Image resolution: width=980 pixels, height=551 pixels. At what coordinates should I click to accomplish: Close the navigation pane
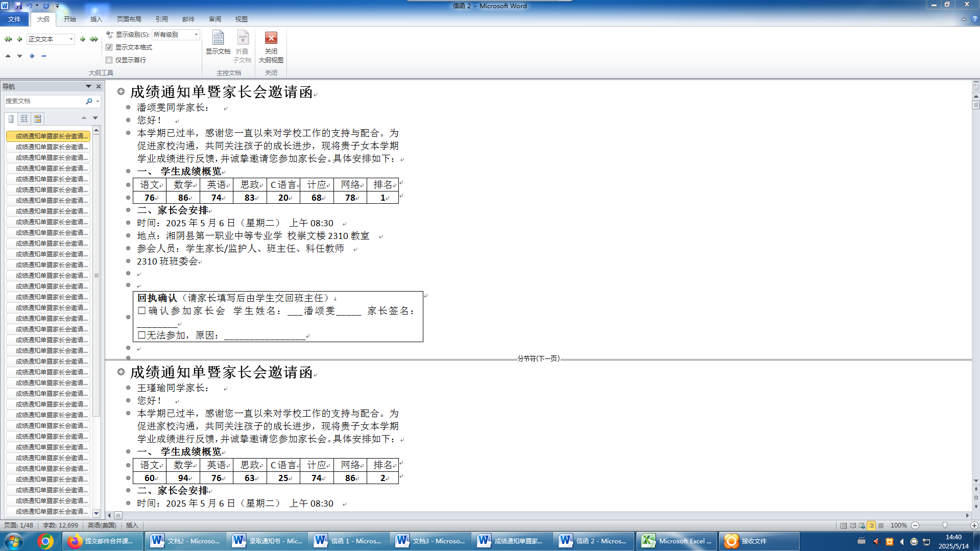pyautogui.click(x=99, y=86)
